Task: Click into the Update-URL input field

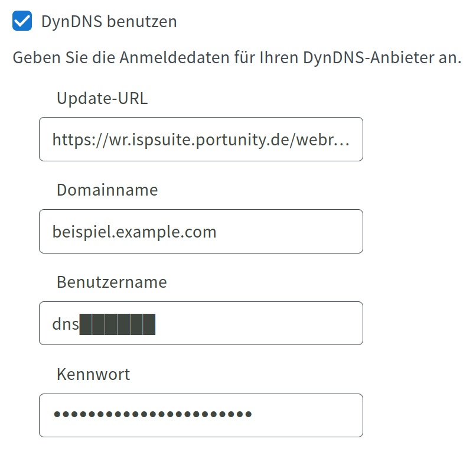Action: click(x=201, y=139)
